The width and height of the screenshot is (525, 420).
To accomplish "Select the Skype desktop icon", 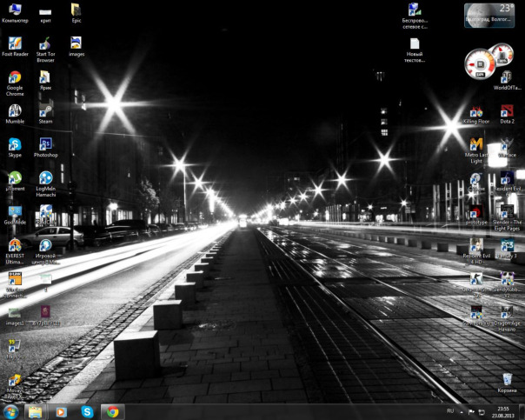I will (x=15, y=145).
